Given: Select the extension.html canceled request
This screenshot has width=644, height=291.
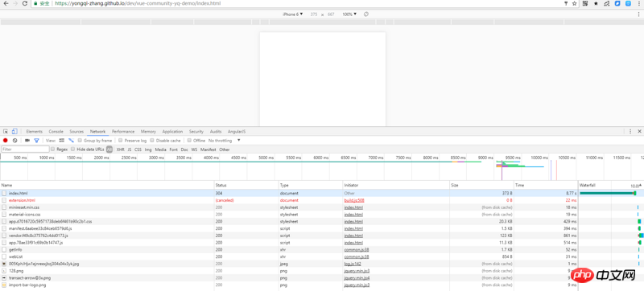Looking at the screenshot, I should (x=288, y=200).
